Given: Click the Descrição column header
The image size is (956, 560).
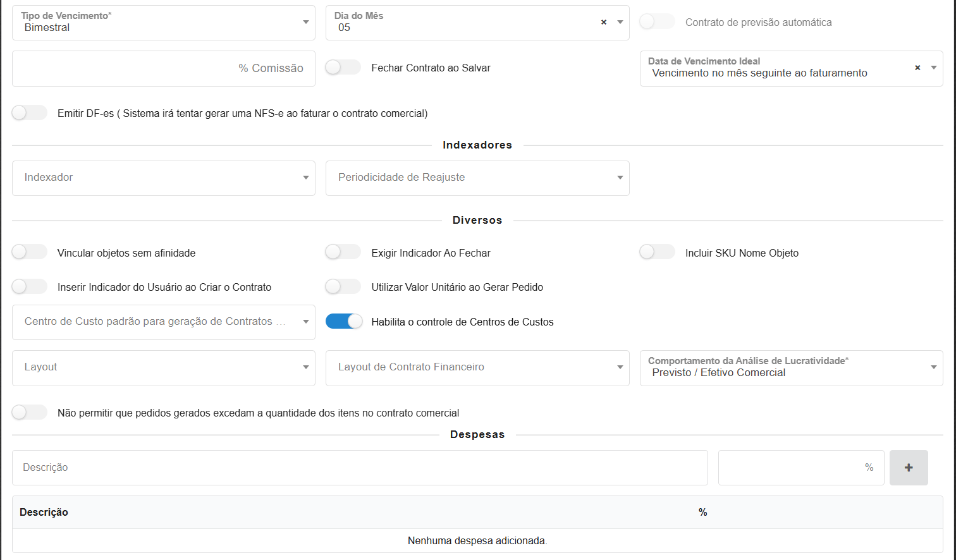Looking at the screenshot, I should 44,512.
